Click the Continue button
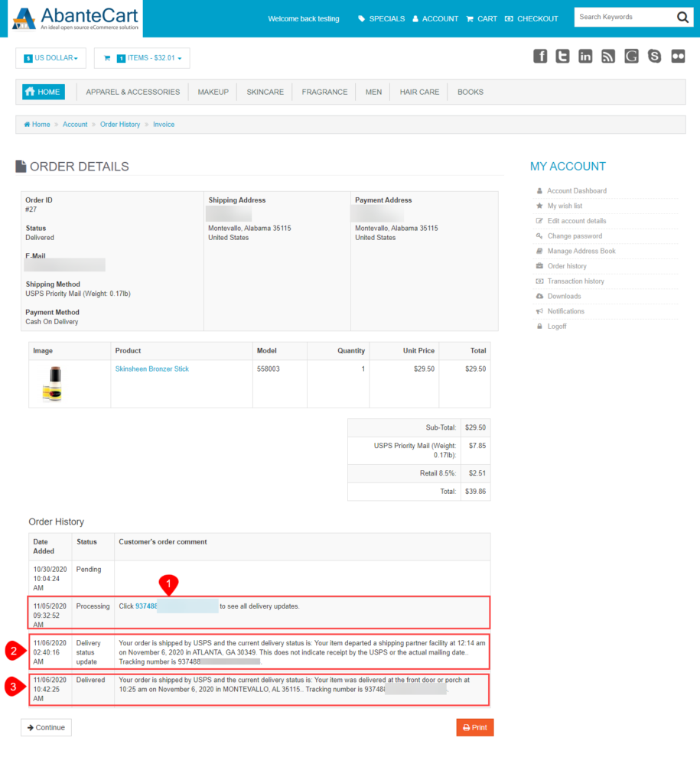 point(46,727)
